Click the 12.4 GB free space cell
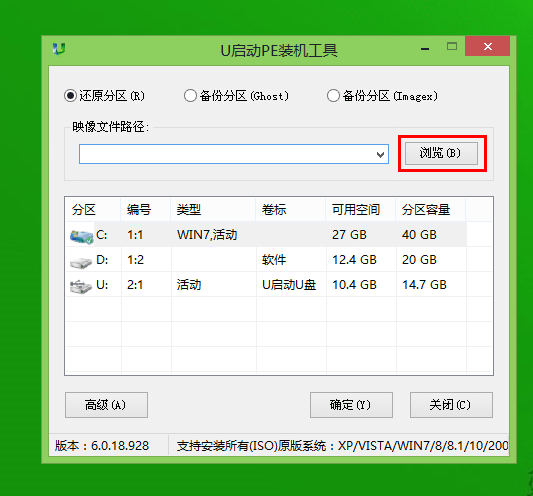The width and height of the screenshot is (533, 496). 354,260
